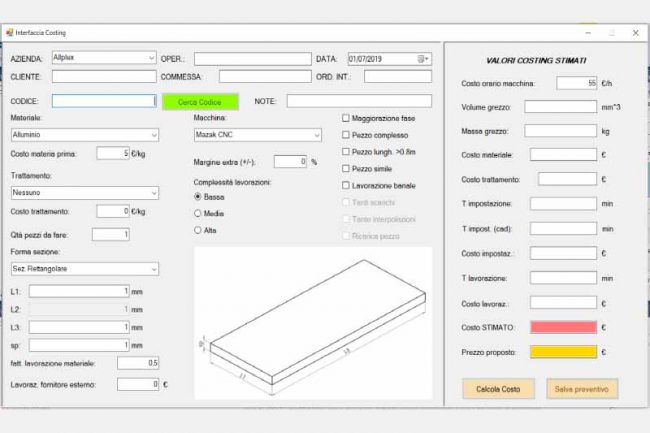Image resolution: width=650 pixels, height=433 pixels.
Task: Click the Costo orario macchina field
Action: [x=577, y=83]
